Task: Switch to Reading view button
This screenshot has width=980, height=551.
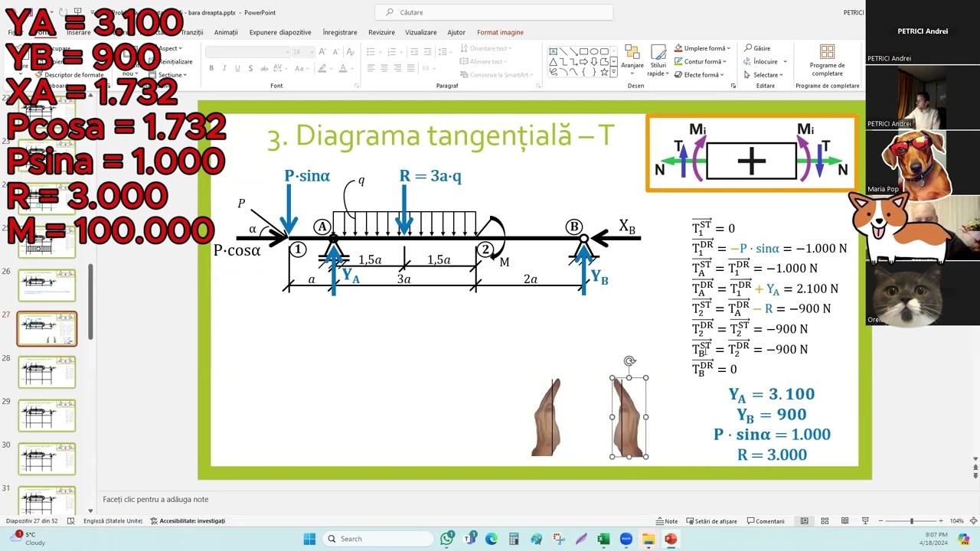Action: click(845, 521)
